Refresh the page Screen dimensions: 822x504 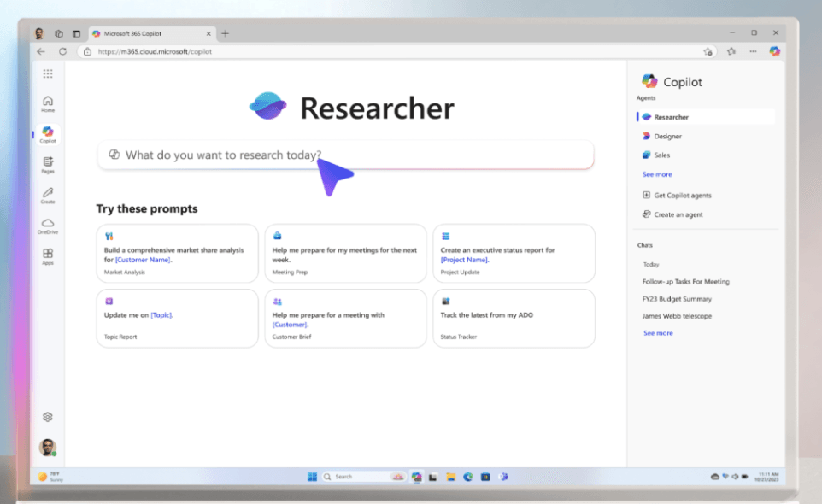click(x=63, y=51)
